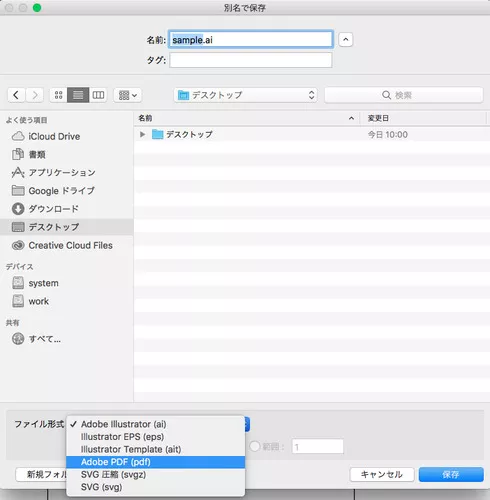Choose Illustrator EPS (eps) format

pyautogui.click(x=155, y=437)
